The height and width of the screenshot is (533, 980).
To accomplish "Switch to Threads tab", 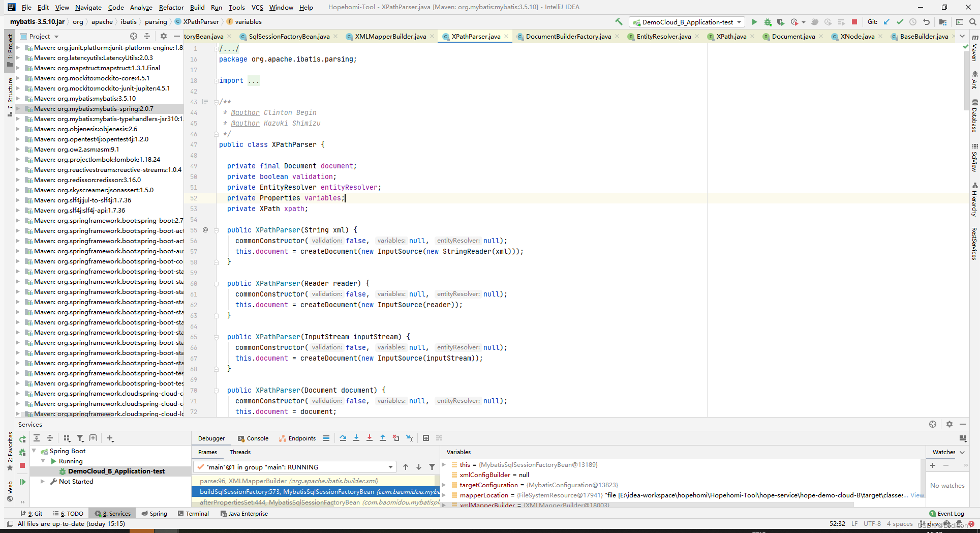I will pyautogui.click(x=240, y=452).
